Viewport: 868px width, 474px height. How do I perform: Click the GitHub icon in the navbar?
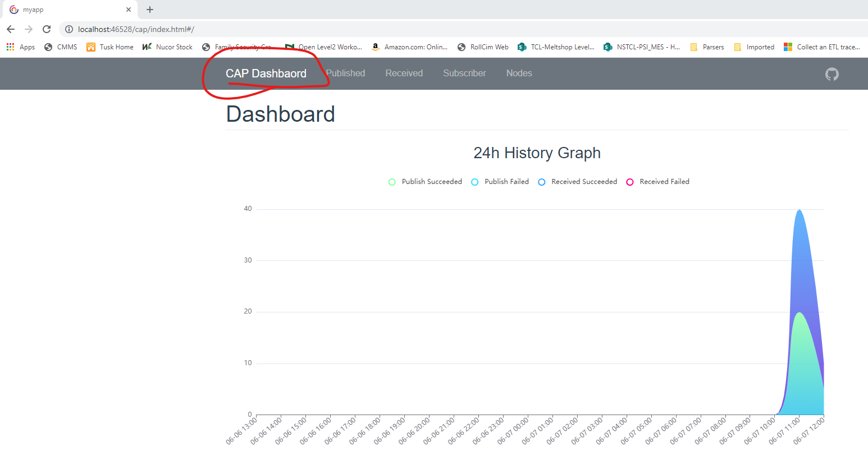point(832,73)
